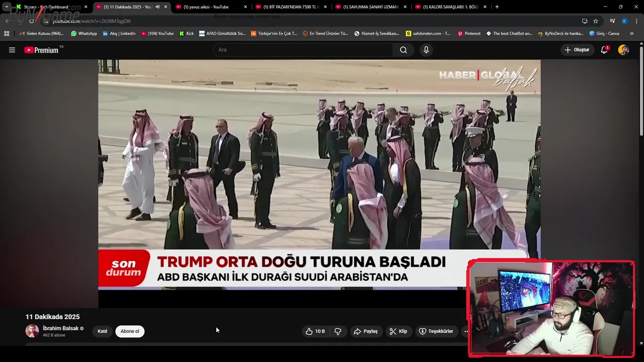Subscribe with the Abone ol button
This screenshot has width=644, height=362.
point(130,331)
